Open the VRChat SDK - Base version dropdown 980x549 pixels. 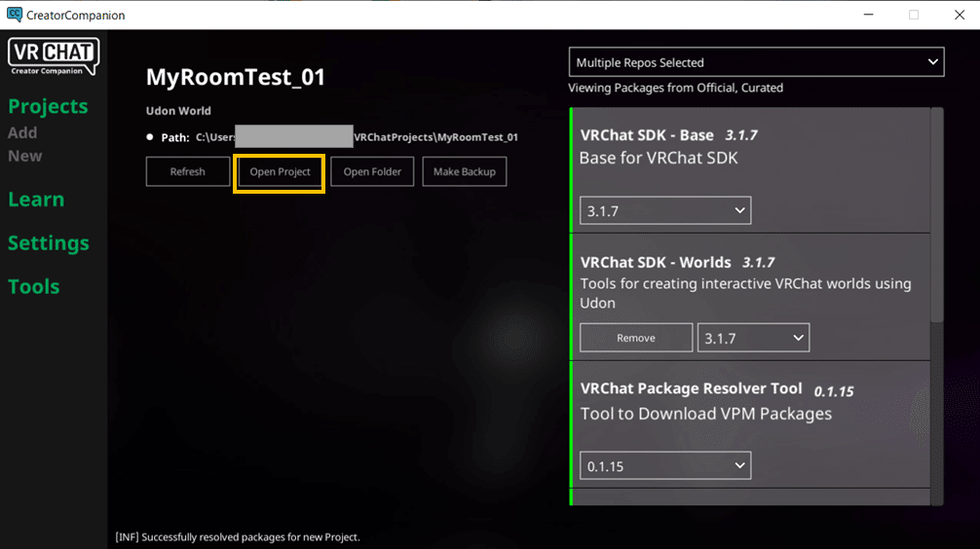pos(665,211)
